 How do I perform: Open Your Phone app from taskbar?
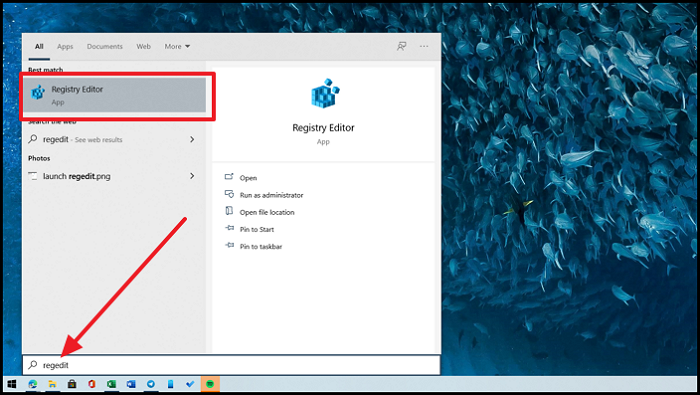point(171,384)
